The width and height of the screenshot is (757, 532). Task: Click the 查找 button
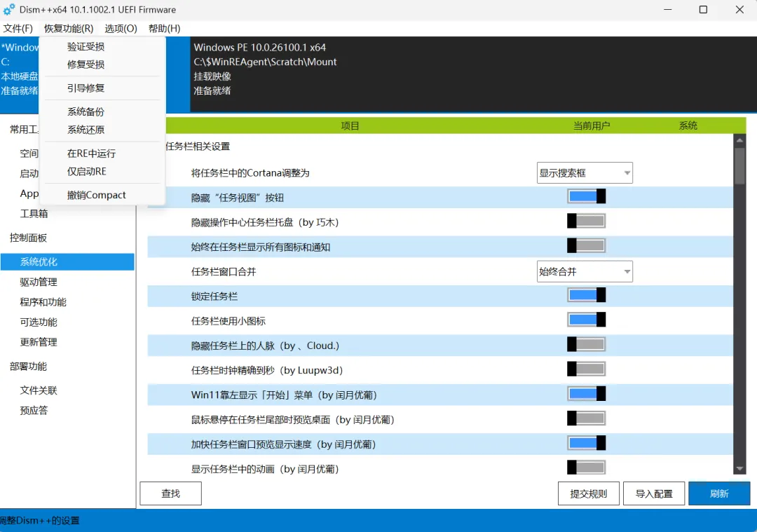coord(170,493)
